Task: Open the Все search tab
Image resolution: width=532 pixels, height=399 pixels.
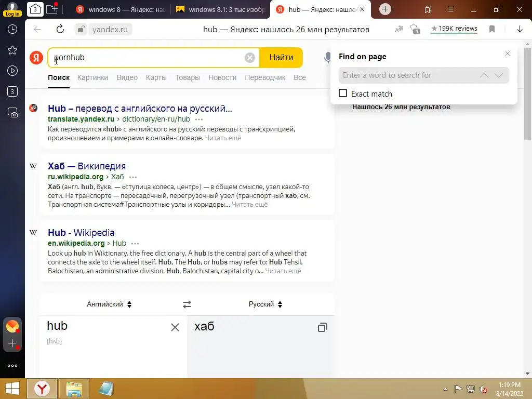Action: [300, 77]
